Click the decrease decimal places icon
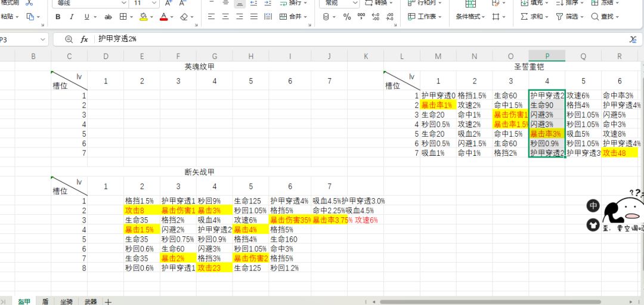The height and width of the screenshot is (305, 644). point(390,17)
